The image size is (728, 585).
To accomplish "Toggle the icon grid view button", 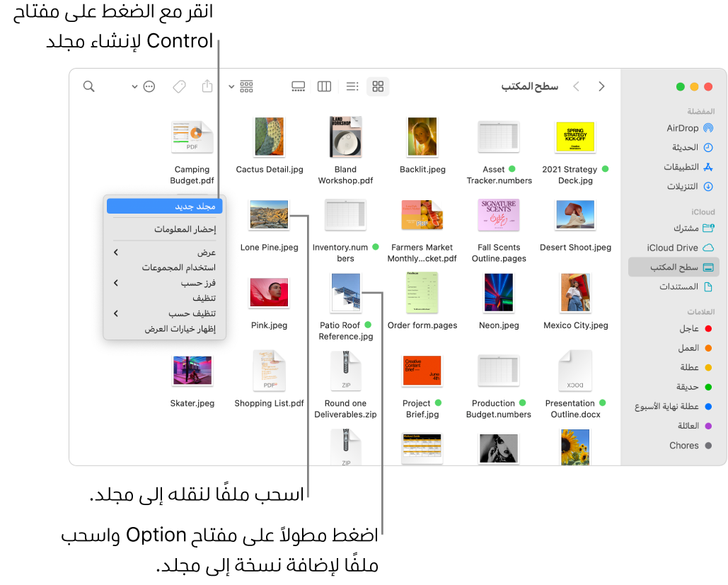I will (x=378, y=86).
